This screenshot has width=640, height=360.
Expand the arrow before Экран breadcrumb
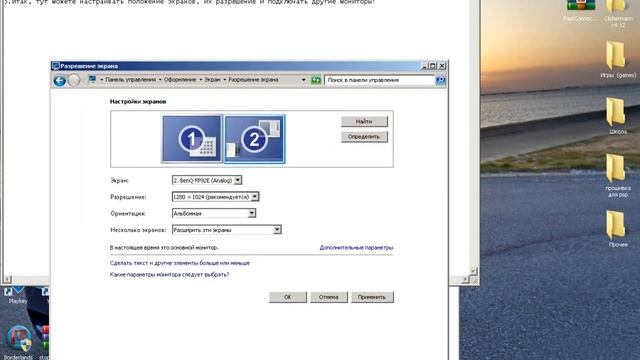point(200,80)
